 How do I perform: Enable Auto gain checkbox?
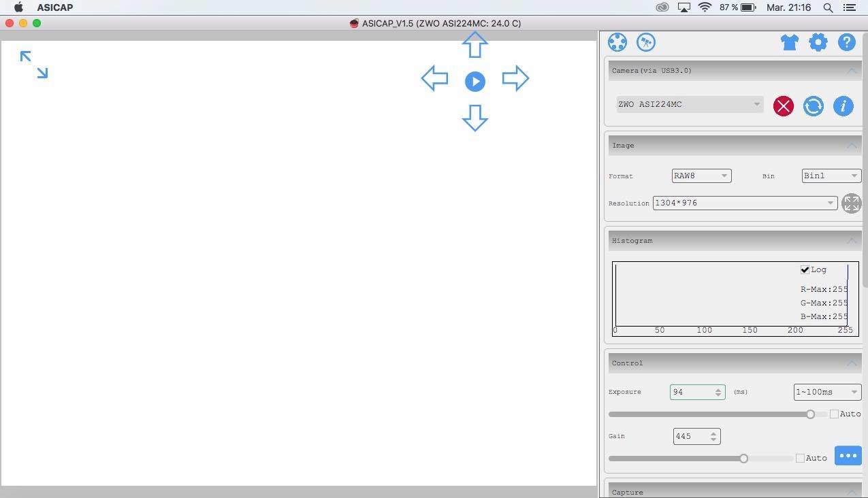click(x=800, y=458)
